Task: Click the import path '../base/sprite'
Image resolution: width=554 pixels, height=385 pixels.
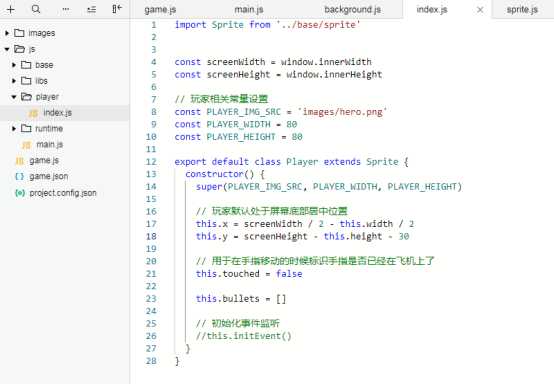Action: click(x=318, y=25)
